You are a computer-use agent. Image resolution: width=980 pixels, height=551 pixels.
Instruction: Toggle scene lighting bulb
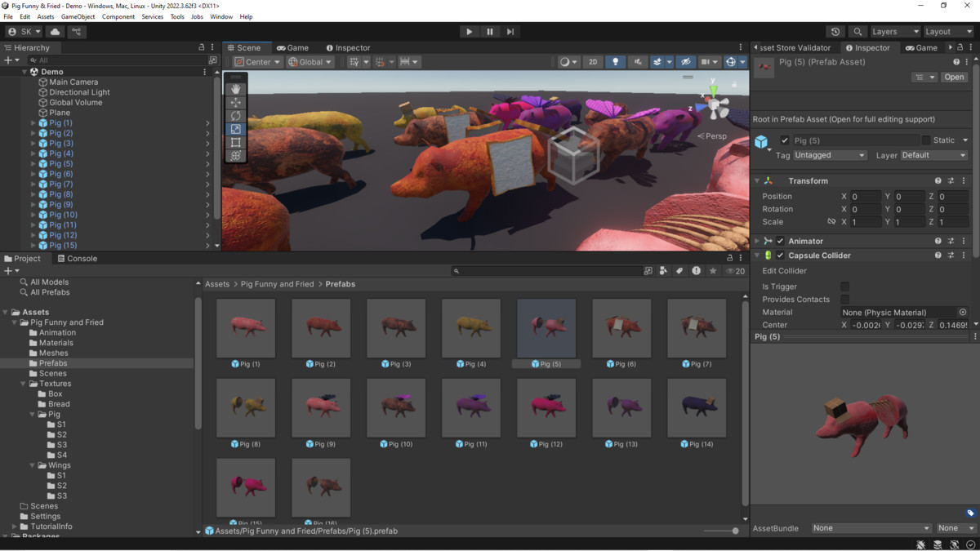coord(615,62)
